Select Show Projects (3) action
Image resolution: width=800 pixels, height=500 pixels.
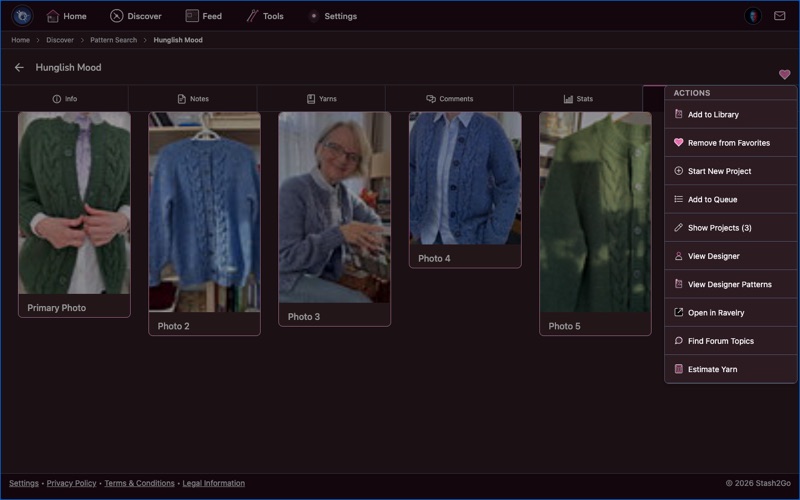731,228
